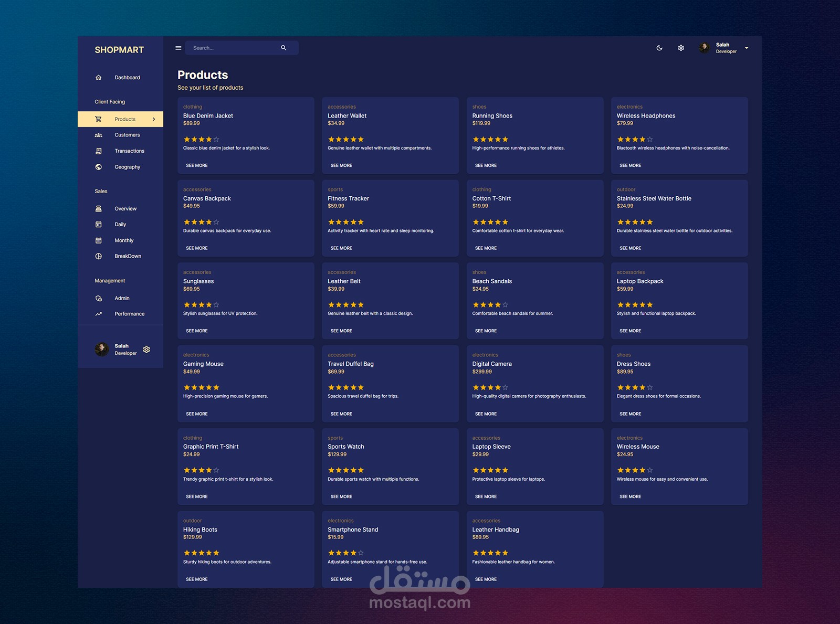Screen dimensions: 840x624
Task: Open Performance menu item
Action: [x=120, y=314]
